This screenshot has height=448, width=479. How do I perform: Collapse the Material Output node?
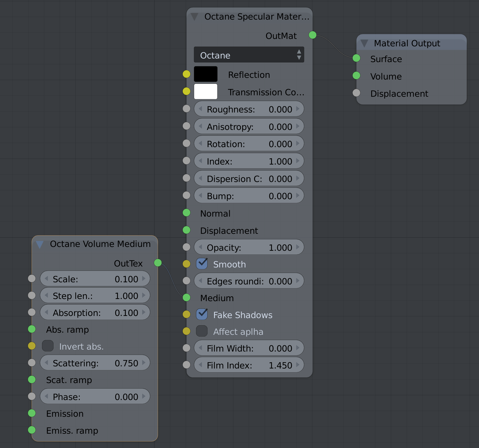364,43
